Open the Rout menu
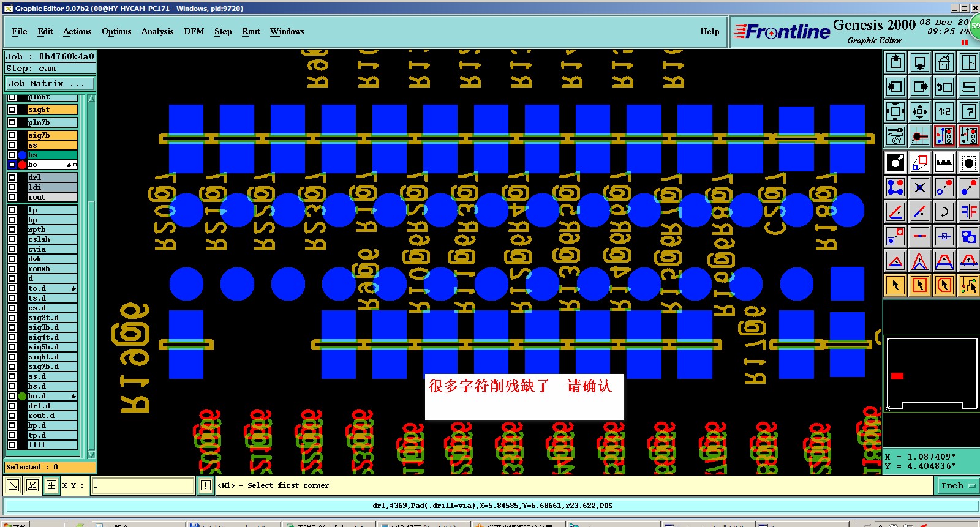980x527 pixels. click(x=251, y=31)
